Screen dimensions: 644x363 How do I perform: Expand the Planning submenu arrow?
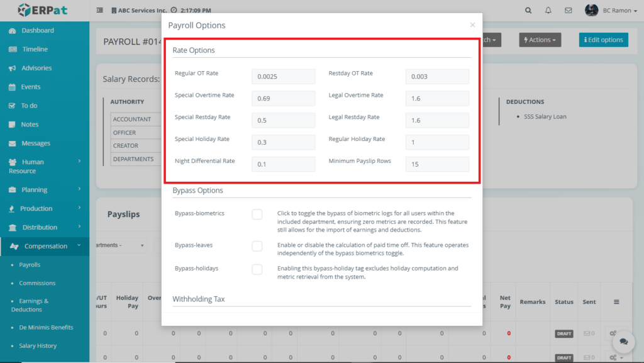80,189
